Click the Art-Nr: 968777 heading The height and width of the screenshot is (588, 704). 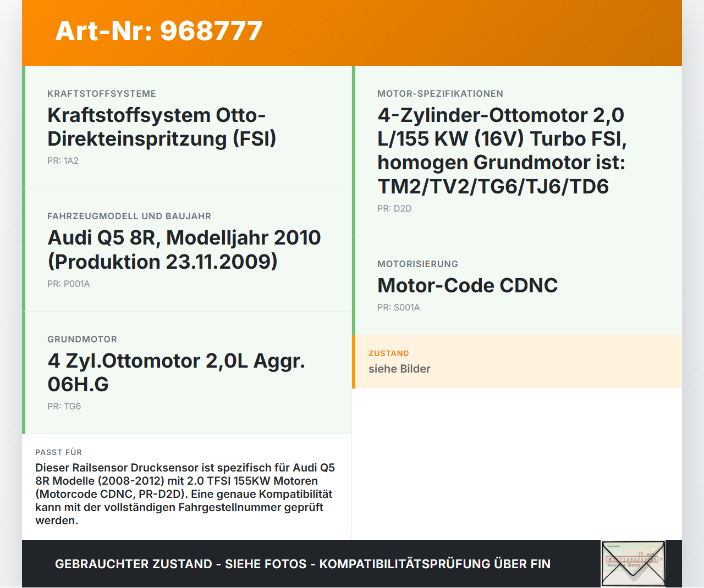159,31
